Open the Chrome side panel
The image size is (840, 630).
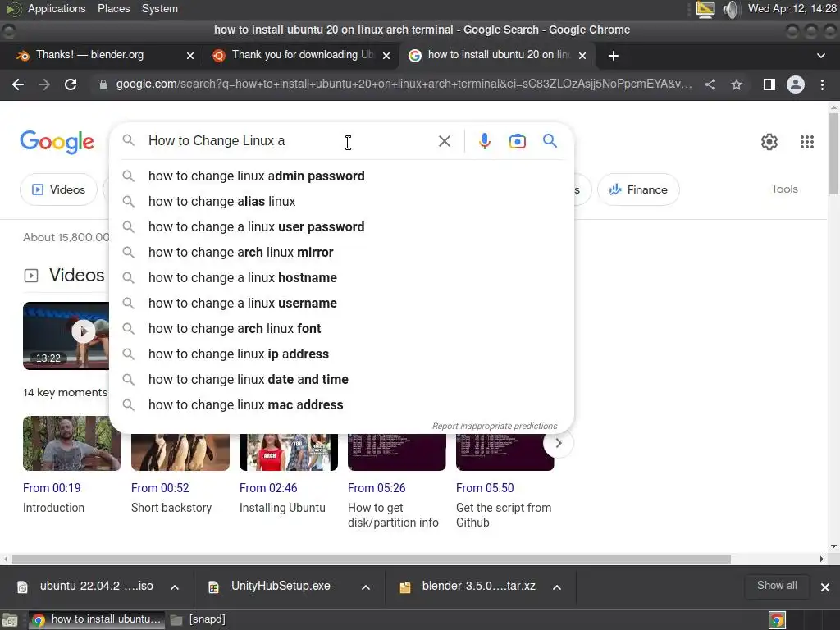(769, 84)
